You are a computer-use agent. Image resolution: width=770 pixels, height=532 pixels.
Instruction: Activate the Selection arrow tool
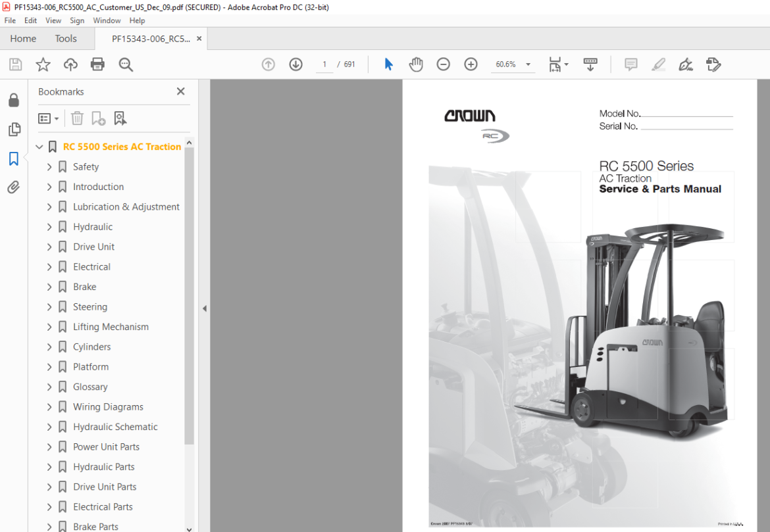click(388, 64)
